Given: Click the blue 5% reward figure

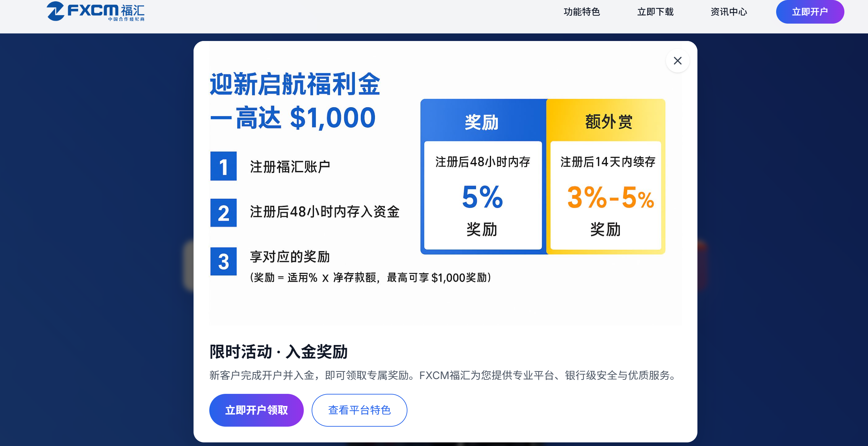Looking at the screenshot, I should [x=483, y=197].
